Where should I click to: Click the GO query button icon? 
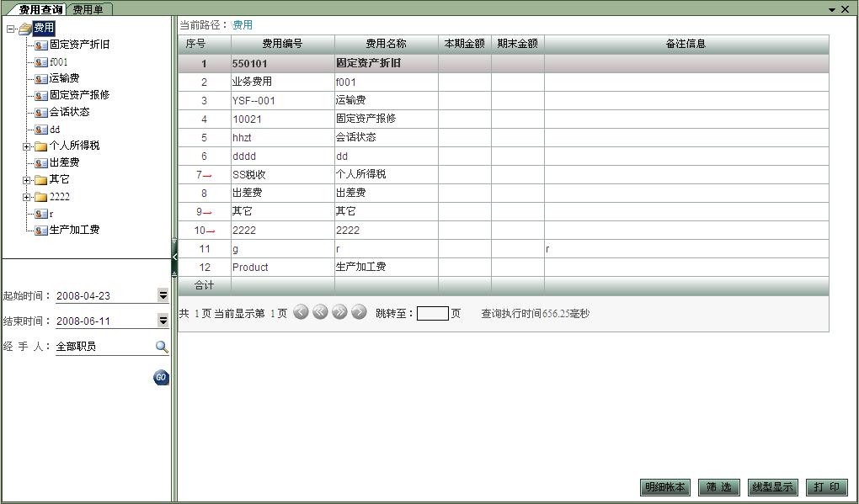(160, 378)
